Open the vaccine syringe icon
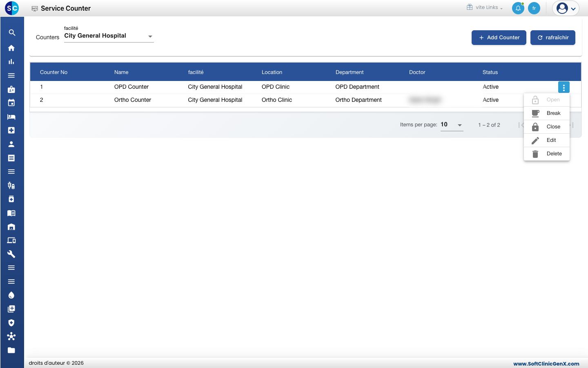Screen dimensions: 588x368 [x=11, y=185]
